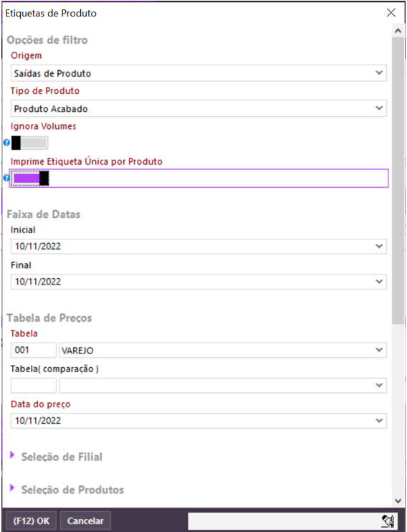Click the scrollbar down arrow
407x532 pixels.
coord(398,500)
